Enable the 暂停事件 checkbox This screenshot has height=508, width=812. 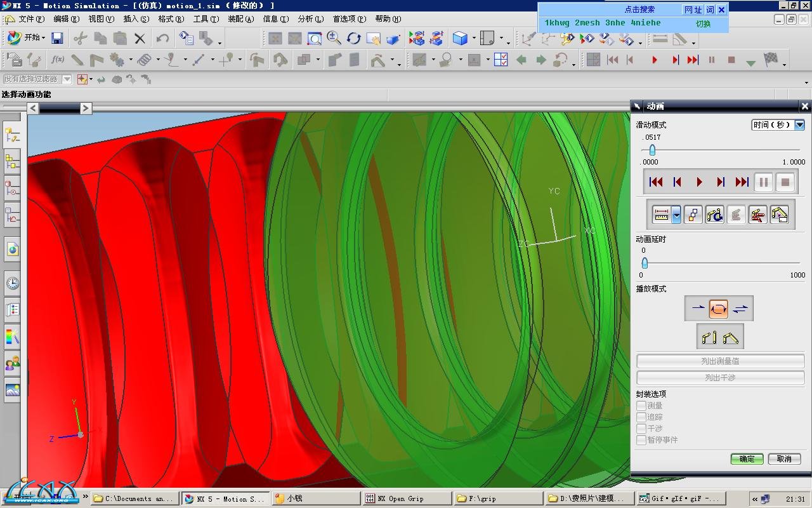click(x=641, y=440)
